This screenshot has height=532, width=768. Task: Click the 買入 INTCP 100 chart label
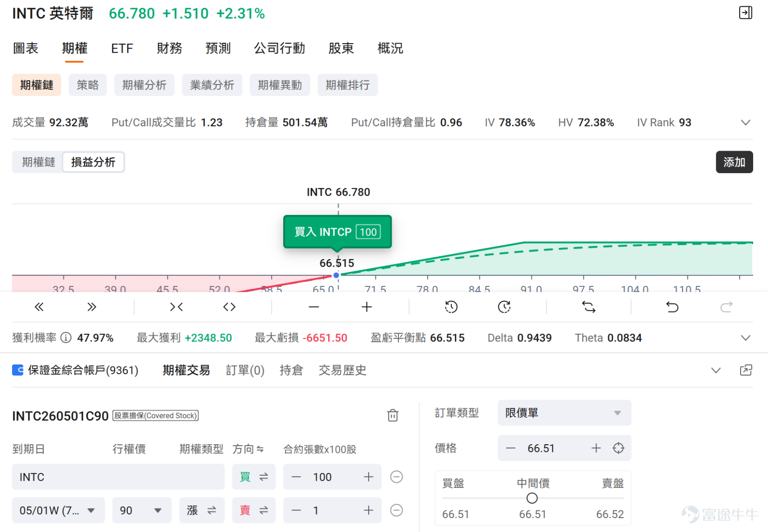[x=337, y=232]
